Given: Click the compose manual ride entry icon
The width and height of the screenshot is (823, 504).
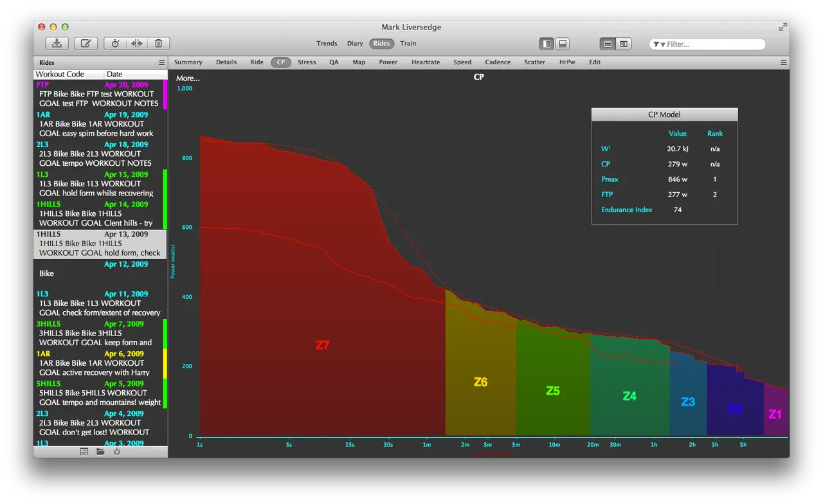Looking at the screenshot, I should (x=86, y=44).
